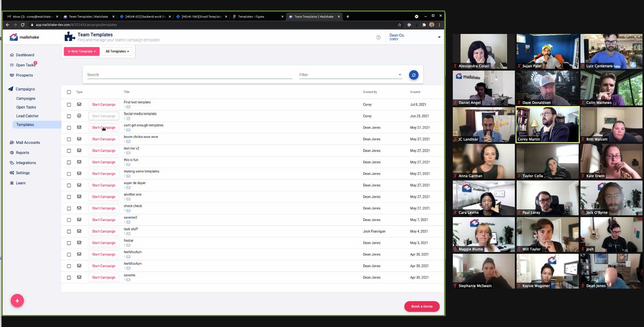The width and height of the screenshot is (644, 327).
Task: Click envelope type icon in boom chicka row
Action: click(79, 139)
